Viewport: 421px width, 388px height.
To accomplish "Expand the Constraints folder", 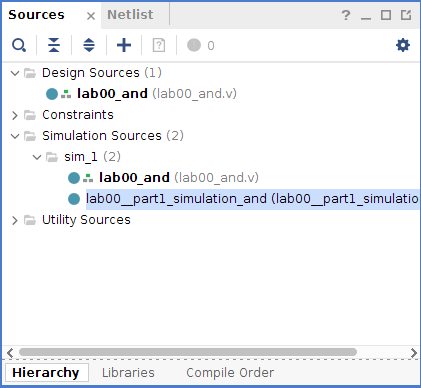I will (x=15, y=115).
